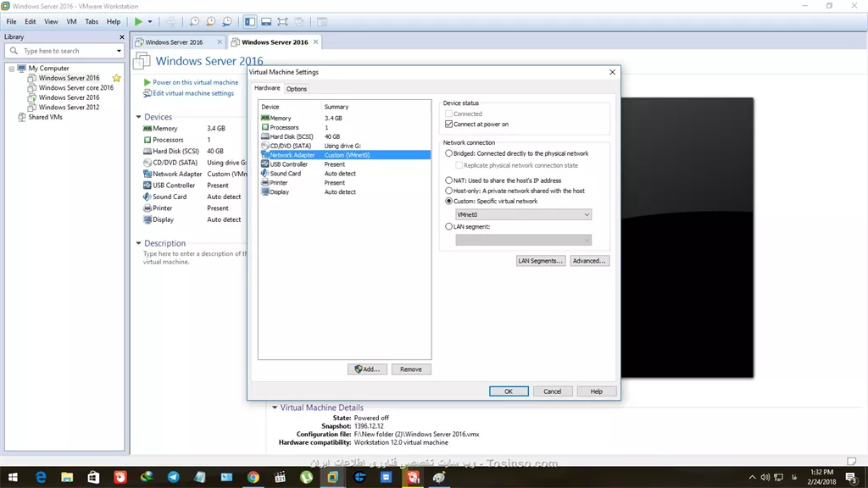Image resolution: width=868 pixels, height=488 pixels.
Task: Select the Host-only network option
Action: 449,191
